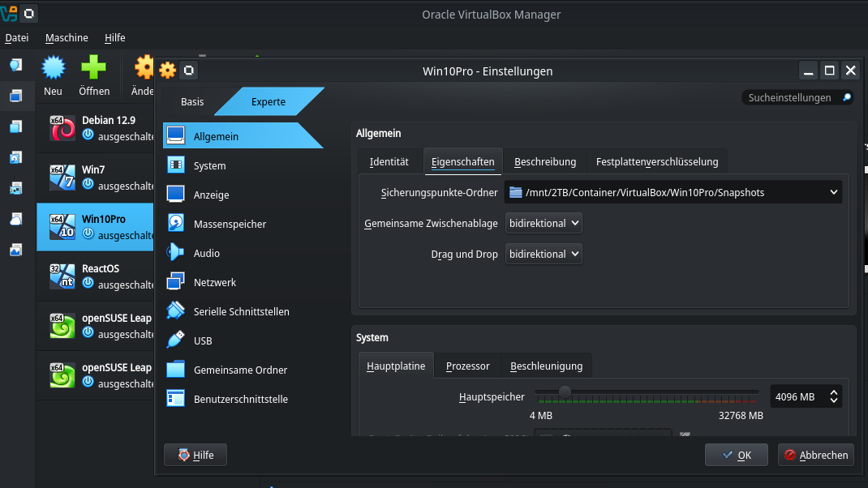868x488 pixels.
Task: Switch to Basis settings mode
Action: (x=192, y=101)
